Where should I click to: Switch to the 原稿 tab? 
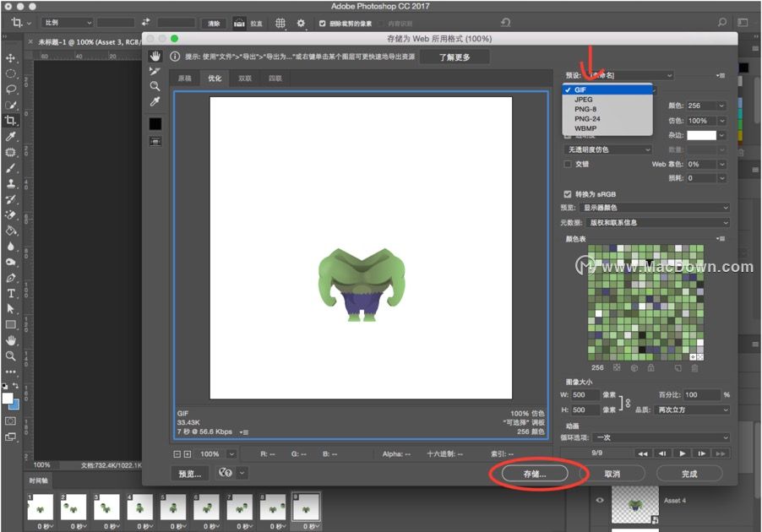coord(185,79)
